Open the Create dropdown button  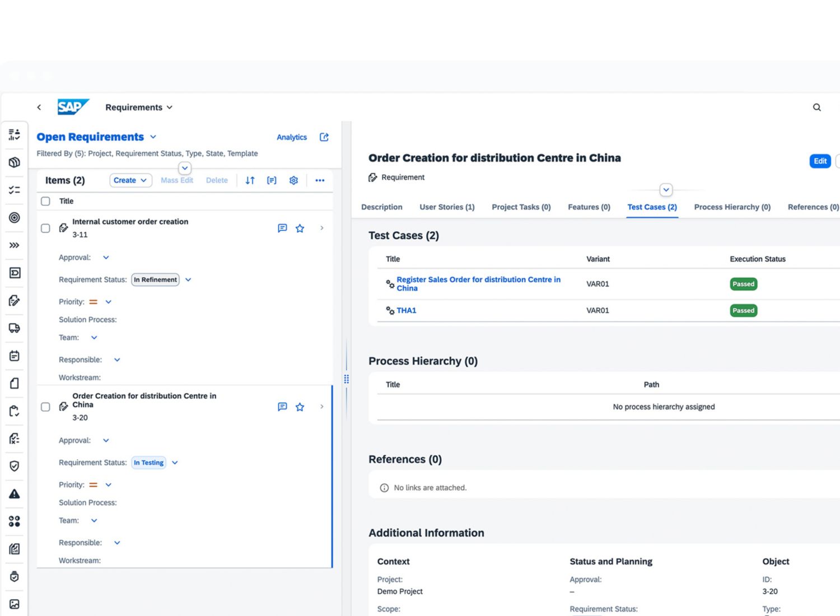coord(130,180)
